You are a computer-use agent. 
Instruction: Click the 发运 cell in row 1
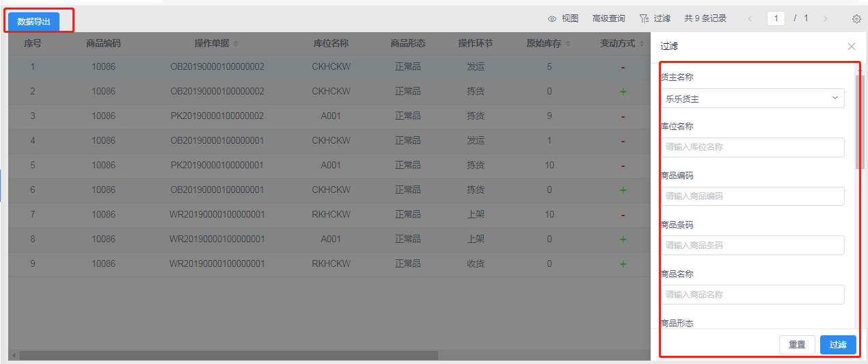(476, 67)
